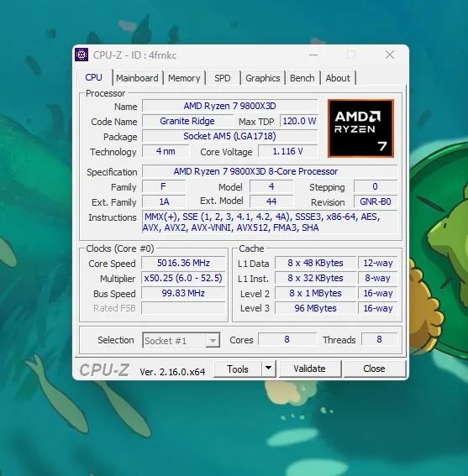Click the Bus Speed value 99.83 MHz
Viewport: 468px width, 476px height.
[183, 293]
